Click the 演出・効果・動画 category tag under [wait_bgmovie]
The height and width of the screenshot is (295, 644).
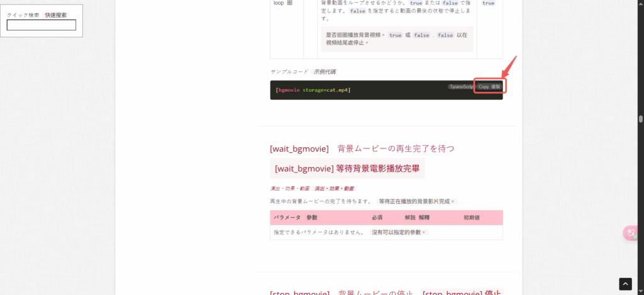tap(289, 189)
